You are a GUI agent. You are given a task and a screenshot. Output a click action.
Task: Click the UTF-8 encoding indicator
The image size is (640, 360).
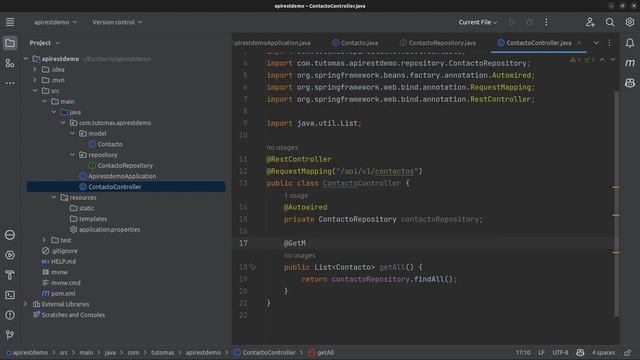pyautogui.click(x=560, y=353)
